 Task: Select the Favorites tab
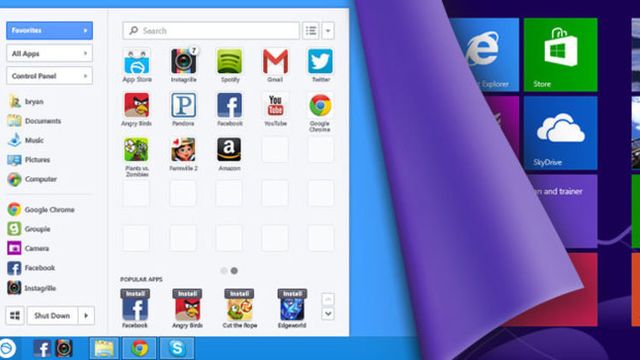pos(49,31)
